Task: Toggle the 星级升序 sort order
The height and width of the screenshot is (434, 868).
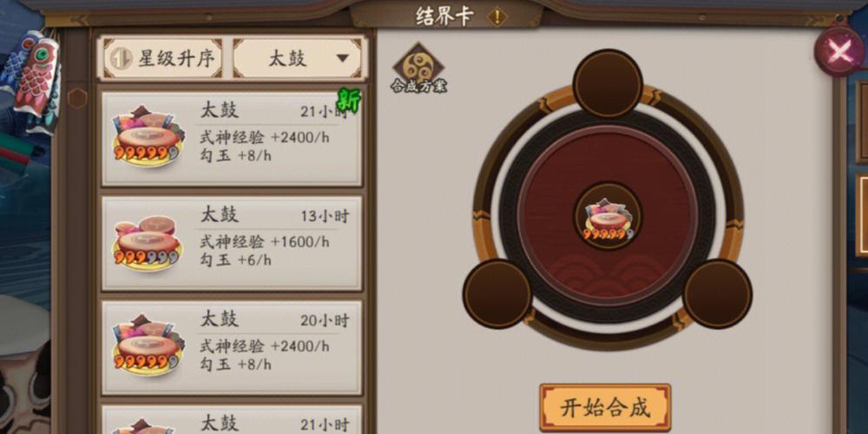Action: coord(163,57)
